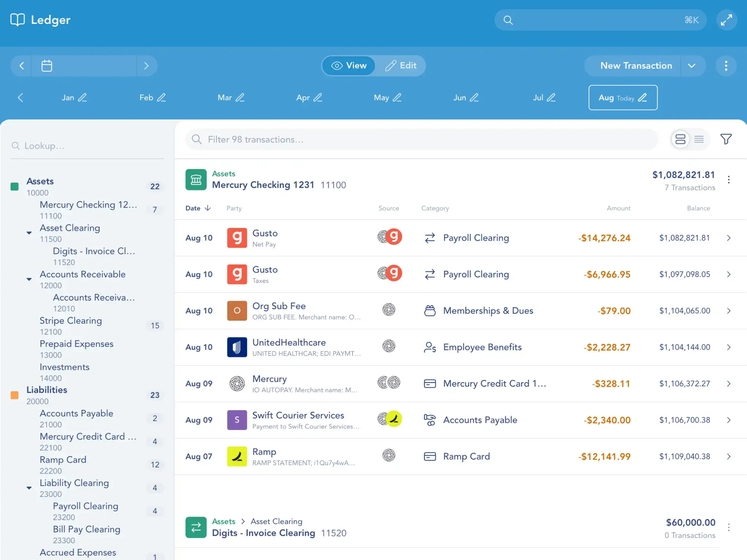The height and width of the screenshot is (560, 747).
Task: Click the Ramp yellow logo icon
Action: pos(237,456)
